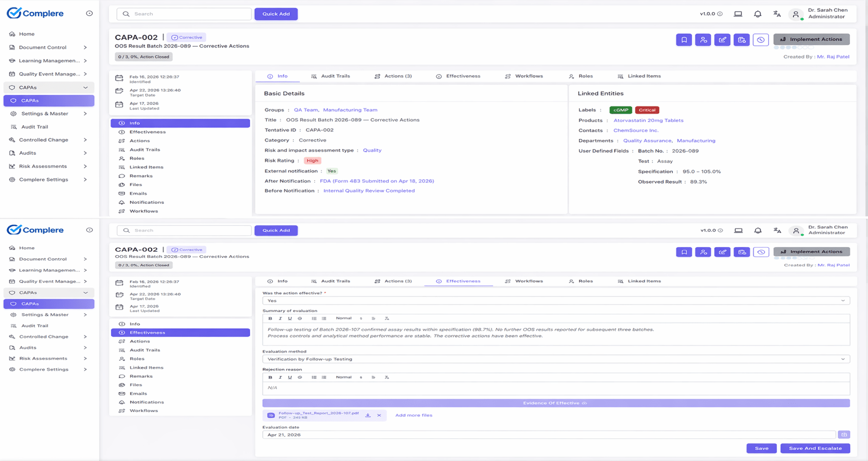This screenshot has width=868, height=461.
Task: Remove the attached Follow-up test report PDF
Action: click(x=379, y=415)
